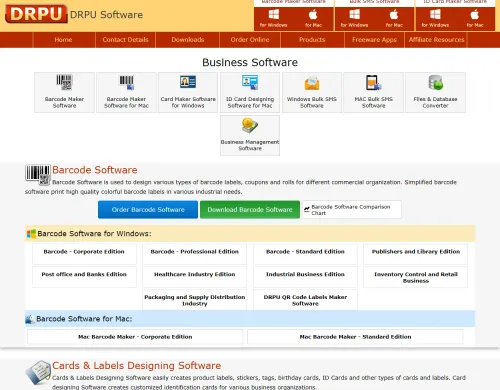500x390 pixels.
Task: Select Packaging and Supply Distribution Industry
Action: 195,300
